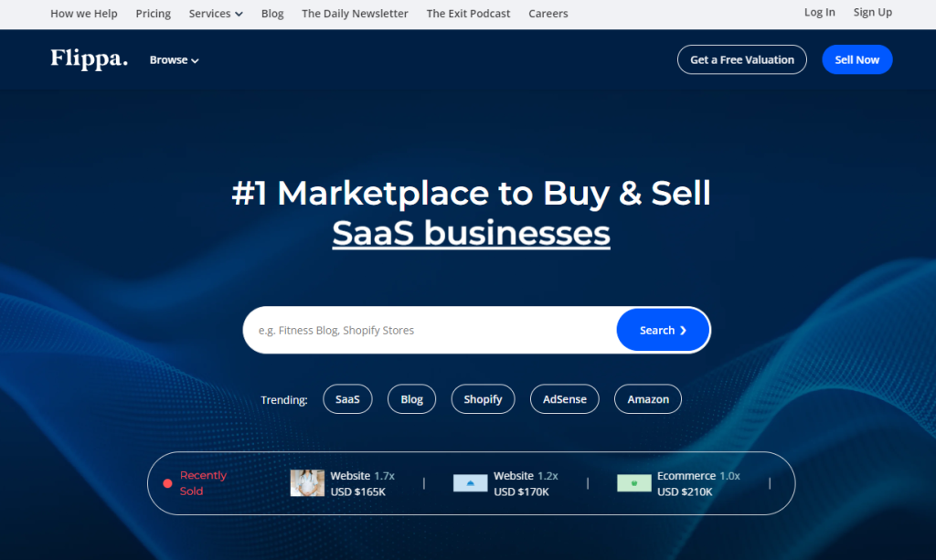Expand the Browse dropdown
This screenshot has width=936, height=560.
click(174, 60)
